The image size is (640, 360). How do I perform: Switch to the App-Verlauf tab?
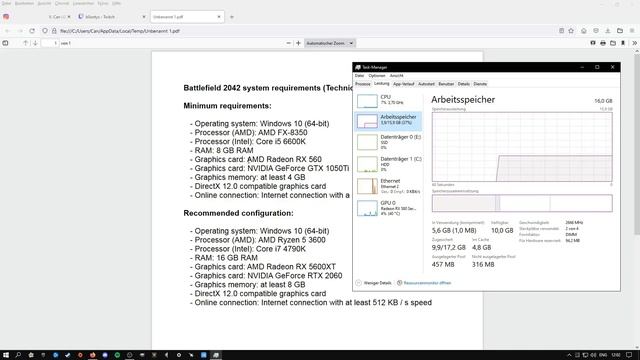click(x=403, y=84)
